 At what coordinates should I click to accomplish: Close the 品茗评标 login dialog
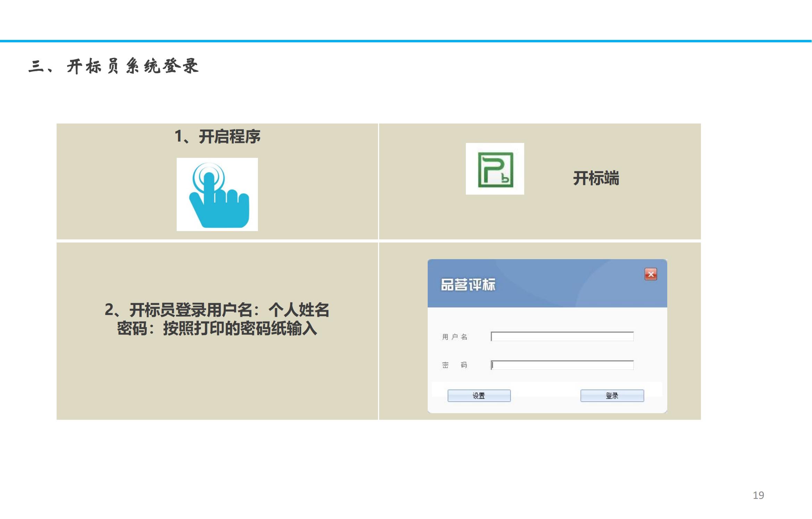pos(651,274)
